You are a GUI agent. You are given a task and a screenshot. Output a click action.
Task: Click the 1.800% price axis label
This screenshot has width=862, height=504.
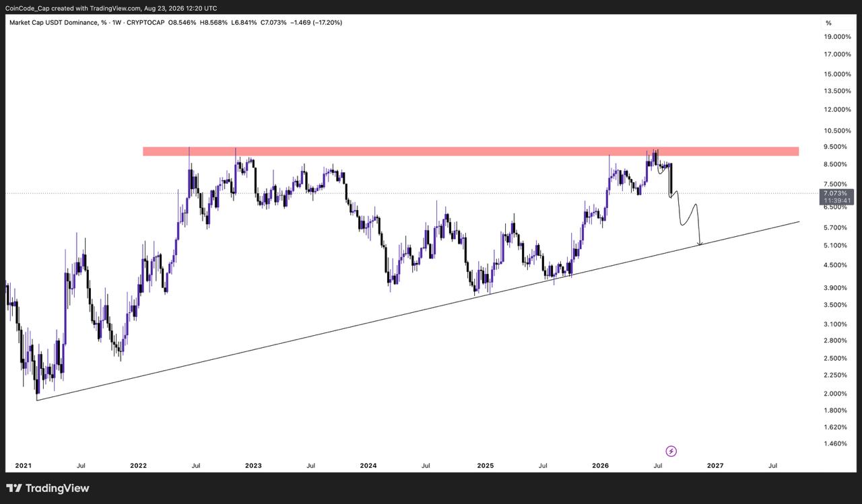click(837, 410)
